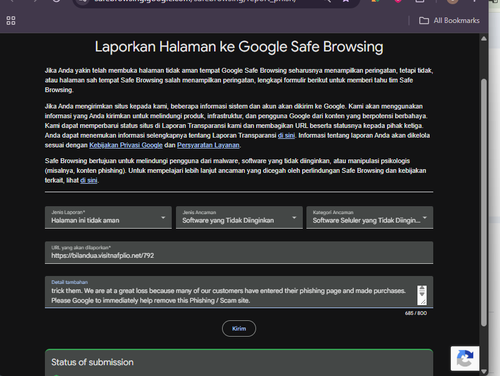Image resolution: width=500 pixels, height=376 pixels.
Task: Click the URL yang akan dilaporkan field
Action: click(239, 253)
